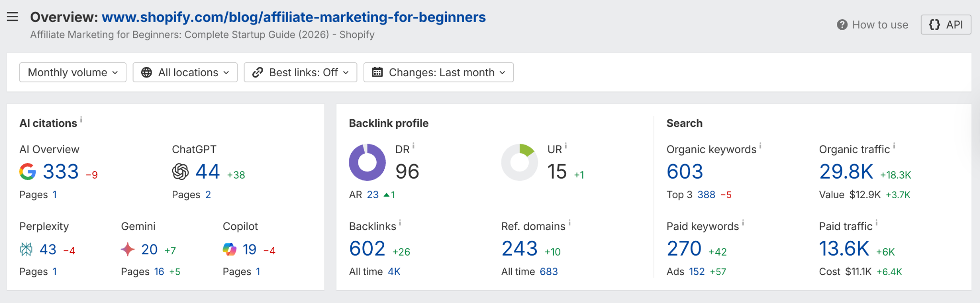This screenshot has height=303, width=980.
Task: Open Ads count 152
Action: (697, 272)
